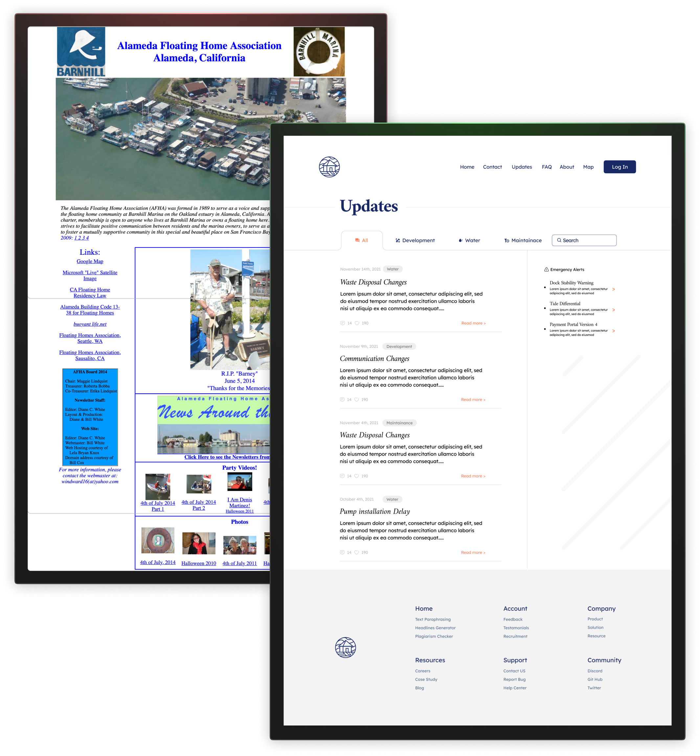Click the Barnhill pelican logo

(x=81, y=52)
